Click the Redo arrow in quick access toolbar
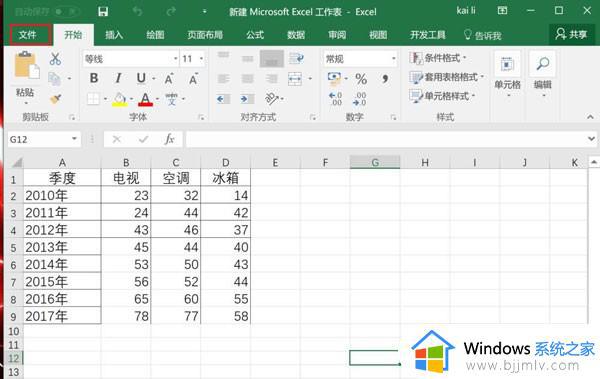The height and width of the screenshot is (379, 600). (171, 12)
